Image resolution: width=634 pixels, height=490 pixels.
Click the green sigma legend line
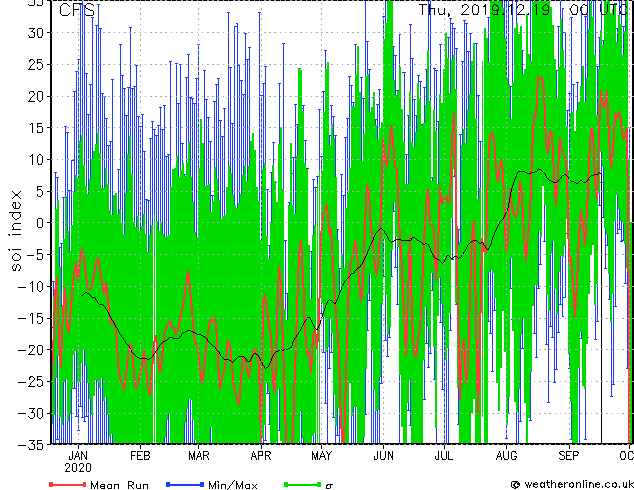[303, 484]
